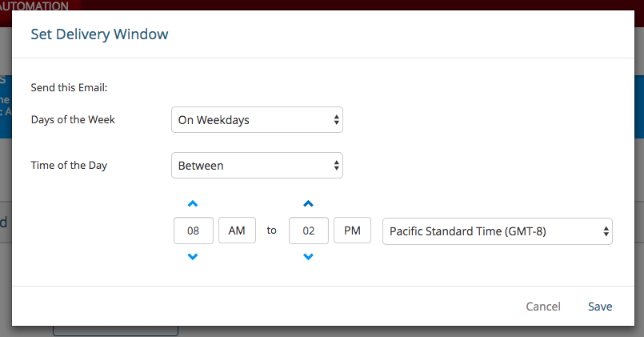Click the end hour field showing 02
Viewport: 644px width, 337px height.
[309, 231]
